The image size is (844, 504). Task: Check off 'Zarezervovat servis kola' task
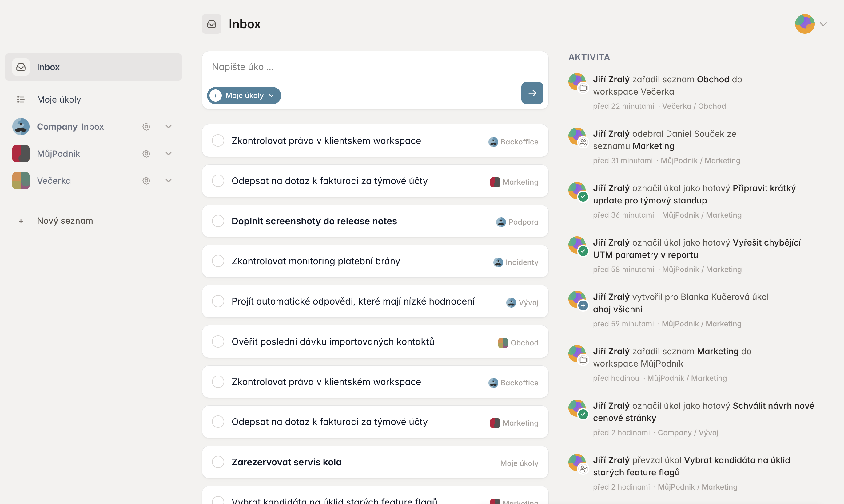coord(218,462)
